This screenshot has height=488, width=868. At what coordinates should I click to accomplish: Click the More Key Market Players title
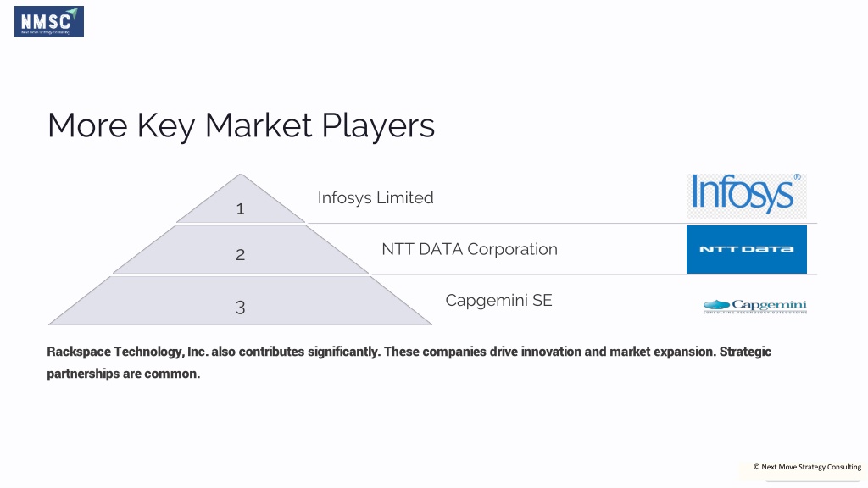pos(241,125)
